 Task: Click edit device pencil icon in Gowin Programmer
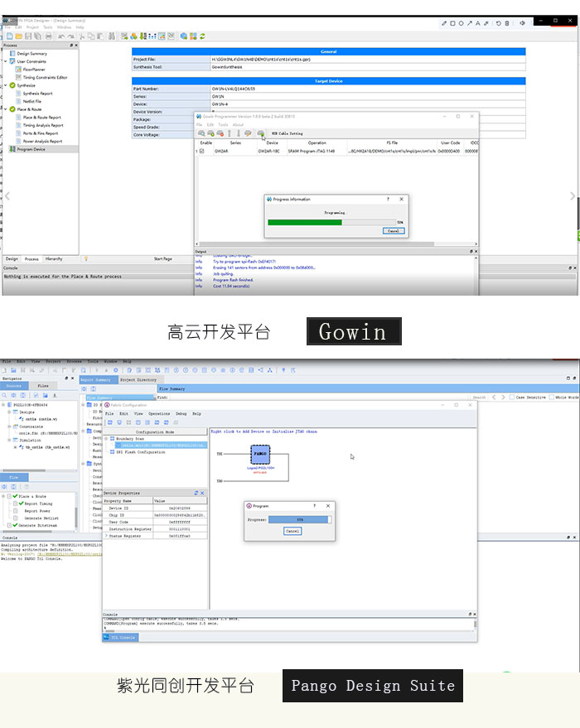248,133
